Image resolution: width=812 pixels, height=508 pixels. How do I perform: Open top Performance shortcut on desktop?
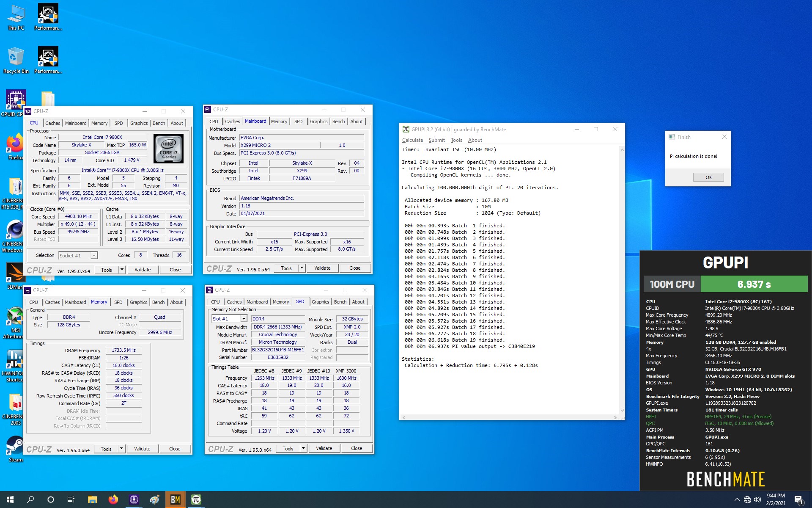[48, 17]
